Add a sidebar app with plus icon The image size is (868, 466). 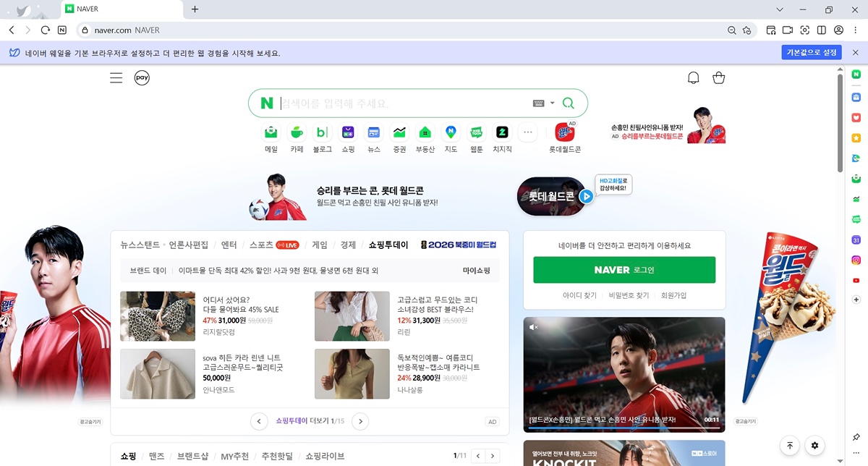tap(856, 300)
